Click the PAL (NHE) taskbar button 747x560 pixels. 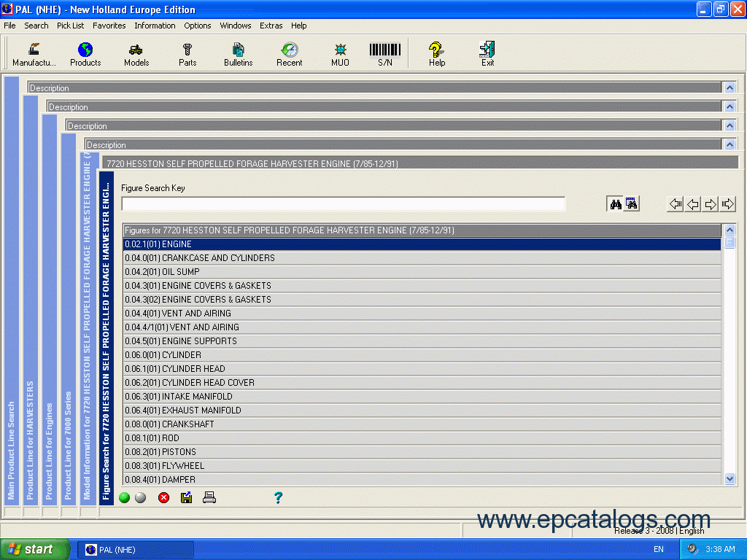136,550
